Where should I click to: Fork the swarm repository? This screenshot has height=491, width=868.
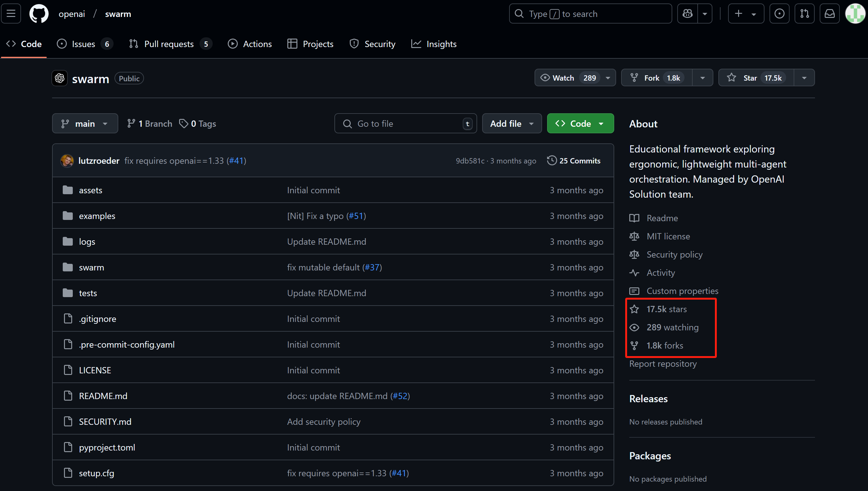point(657,78)
